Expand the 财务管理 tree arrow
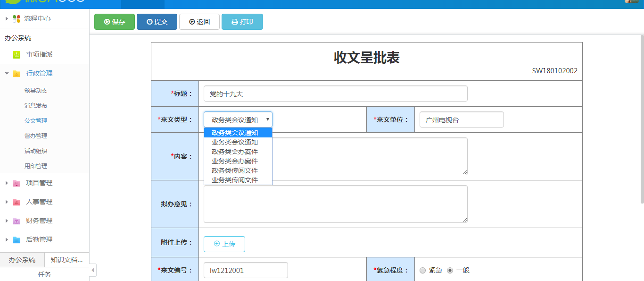Screen dimensions: 644x281 click(x=7, y=221)
